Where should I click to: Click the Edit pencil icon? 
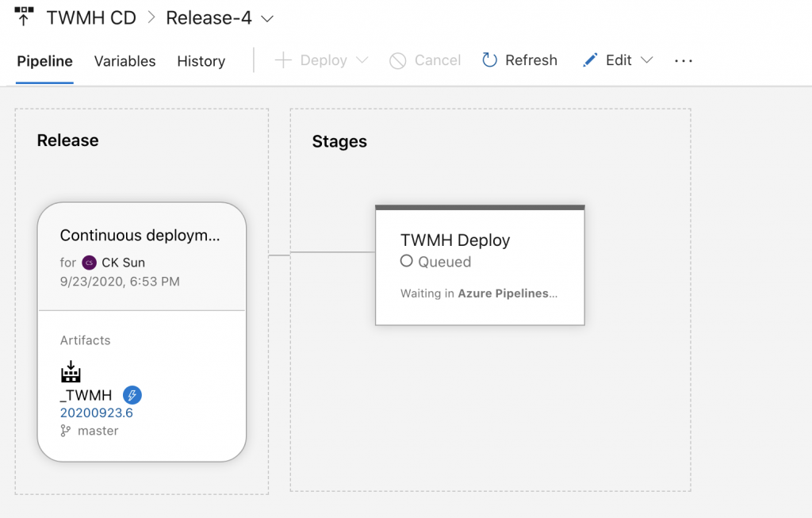coord(590,60)
